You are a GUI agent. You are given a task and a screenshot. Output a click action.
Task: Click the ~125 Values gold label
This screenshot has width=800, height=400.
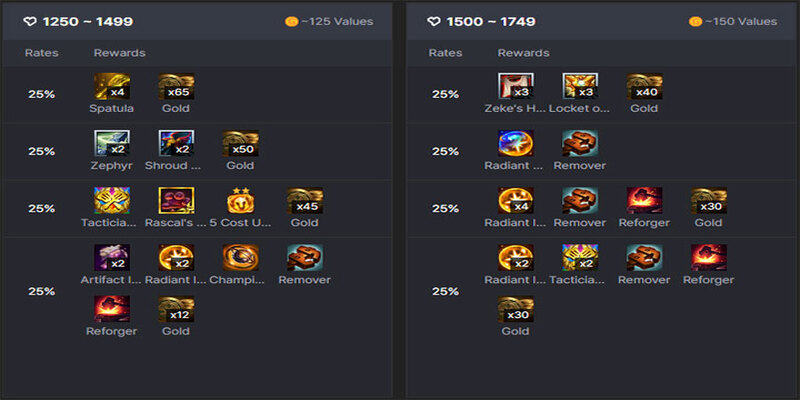point(329,21)
